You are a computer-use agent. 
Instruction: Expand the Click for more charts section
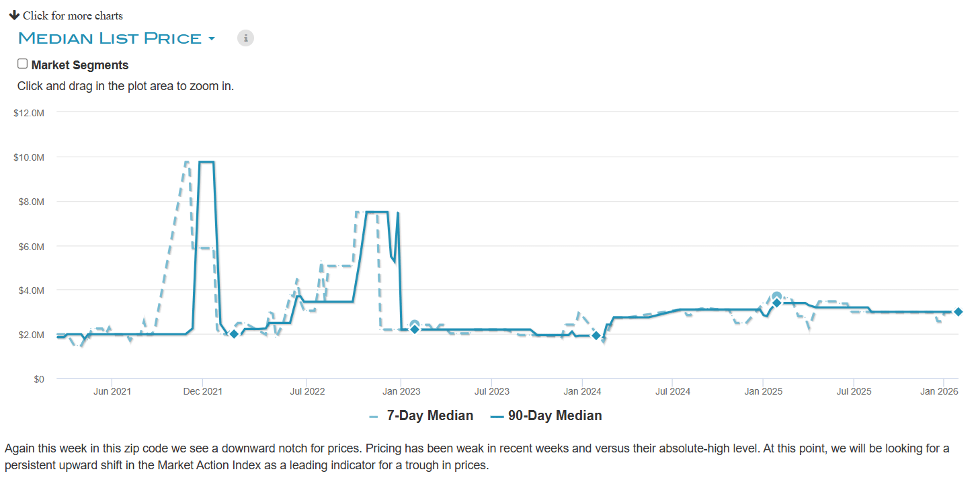pos(73,15)
